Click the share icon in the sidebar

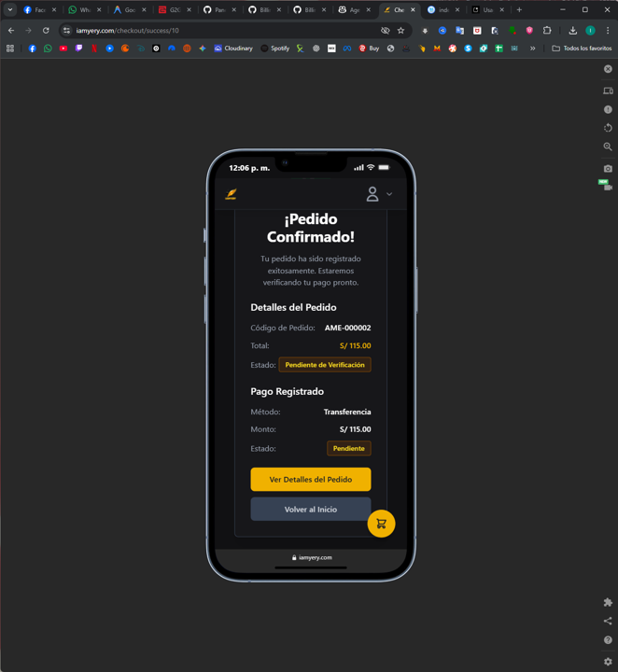[x=608, y=621]
